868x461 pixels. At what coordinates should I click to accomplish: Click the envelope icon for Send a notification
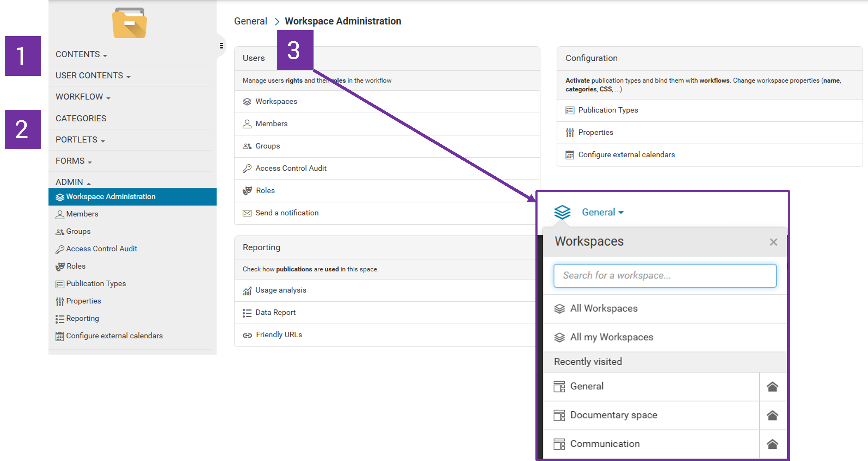tap(247, 213)
